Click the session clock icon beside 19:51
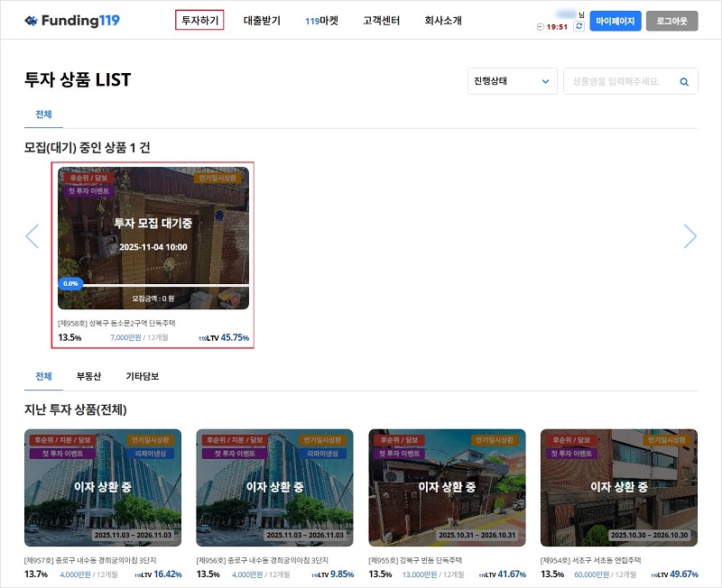This screenshot has width=722, height=588. pyautogui.click(x=540, y=27)
